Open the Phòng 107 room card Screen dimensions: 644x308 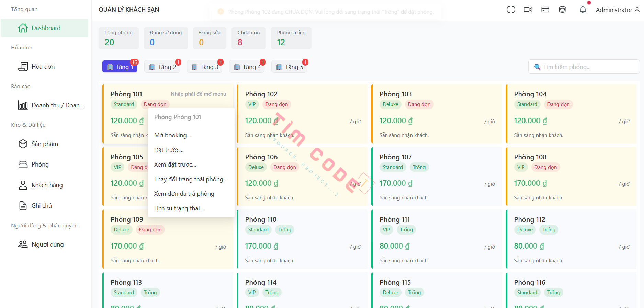(x=437, y=176)
